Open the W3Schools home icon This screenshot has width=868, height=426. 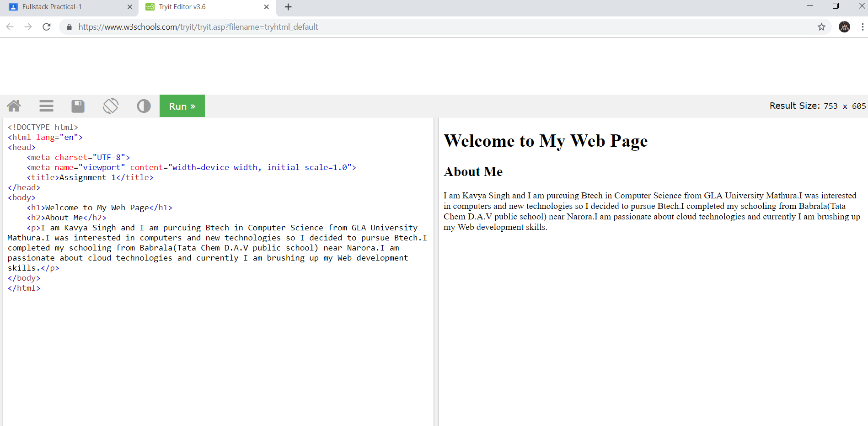pyautogui.click(x=14, y=106)
